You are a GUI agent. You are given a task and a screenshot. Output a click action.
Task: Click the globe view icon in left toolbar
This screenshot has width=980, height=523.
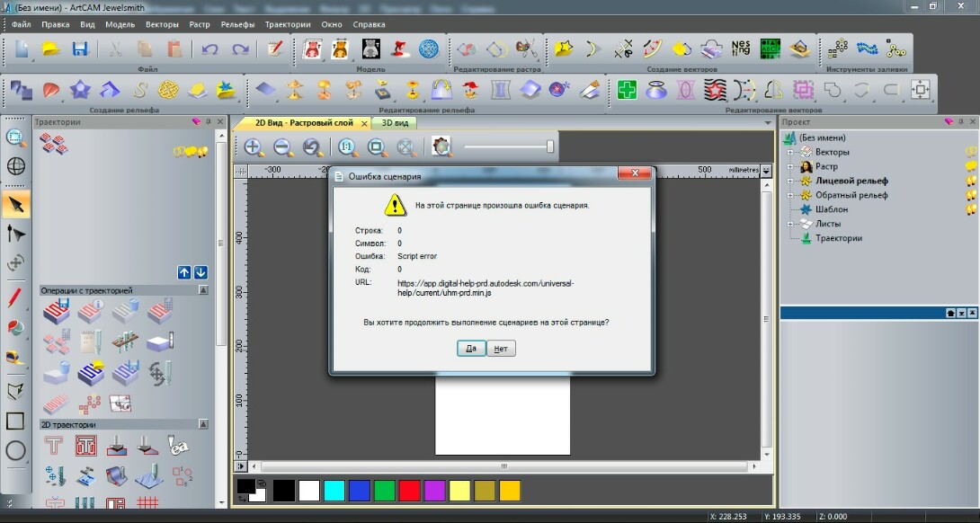coord(15,165)
